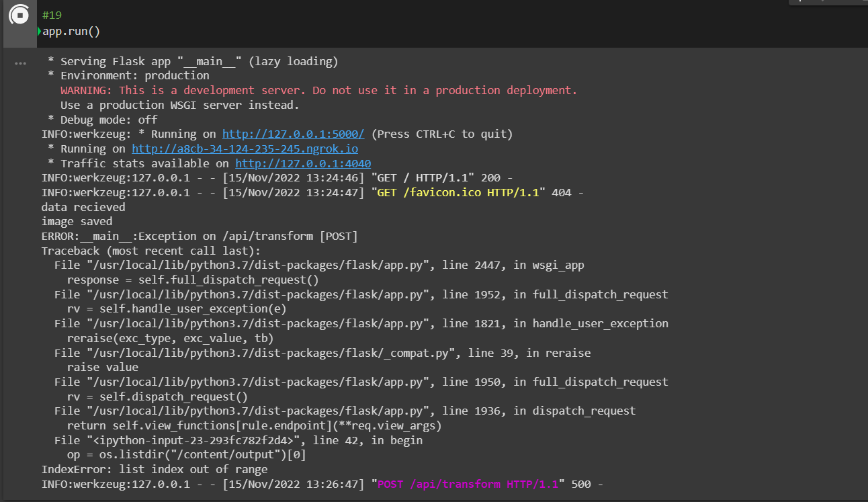Click the #19 execution counter
868x502 pixels.
[50, 14]
